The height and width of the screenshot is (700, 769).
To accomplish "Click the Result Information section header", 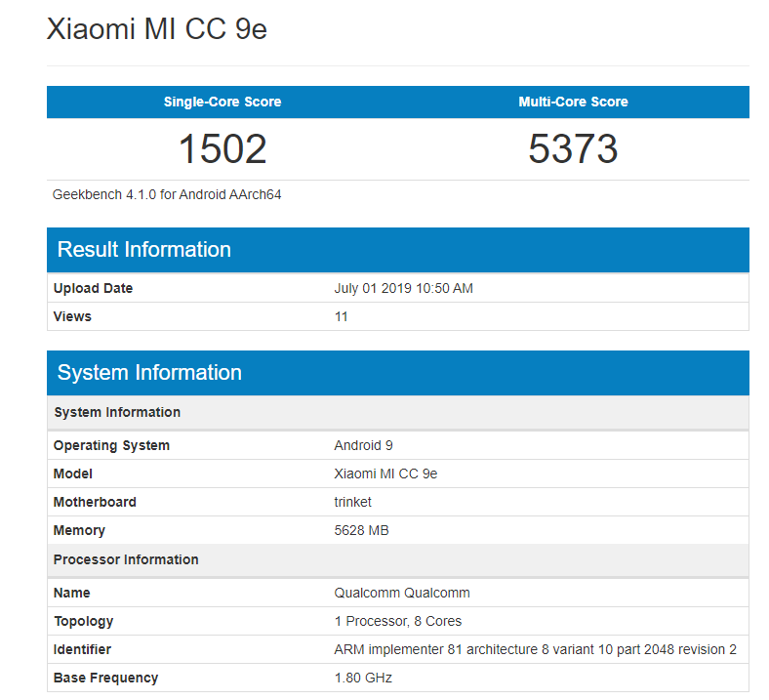I will tap(144, 250).
